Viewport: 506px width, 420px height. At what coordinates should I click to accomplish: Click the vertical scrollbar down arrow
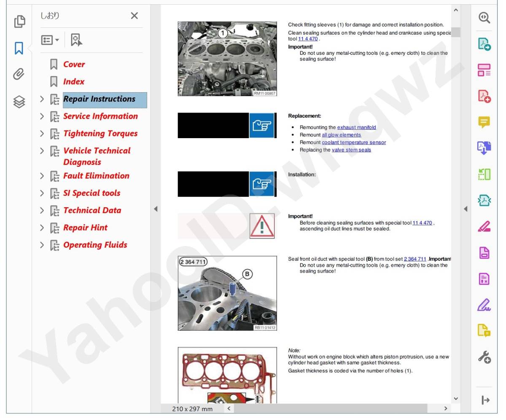pyautogui.click(x=455, y=398)
